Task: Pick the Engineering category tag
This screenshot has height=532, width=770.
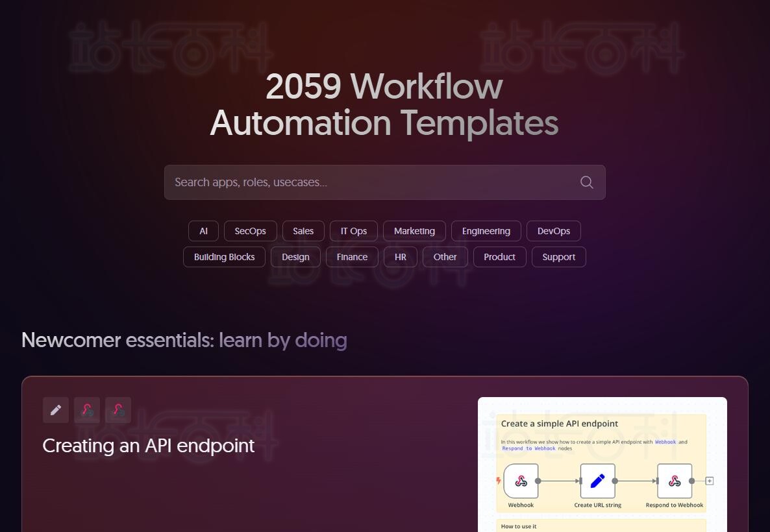Action: point(486,231)
